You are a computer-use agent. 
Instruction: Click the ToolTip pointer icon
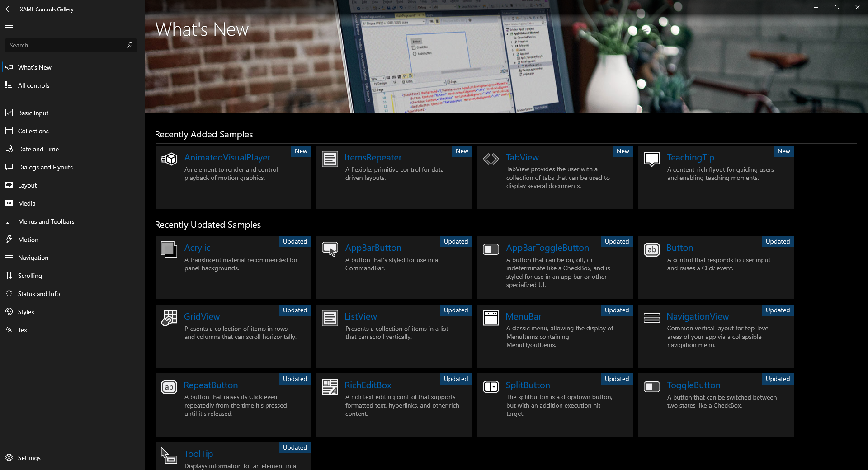click(x=169, y=456)
